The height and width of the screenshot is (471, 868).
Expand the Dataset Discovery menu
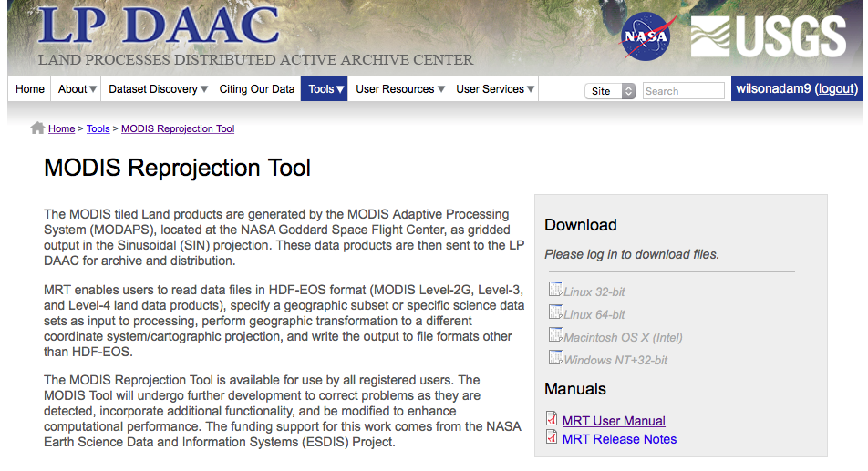pyautogui.click(x=158, y=89)
